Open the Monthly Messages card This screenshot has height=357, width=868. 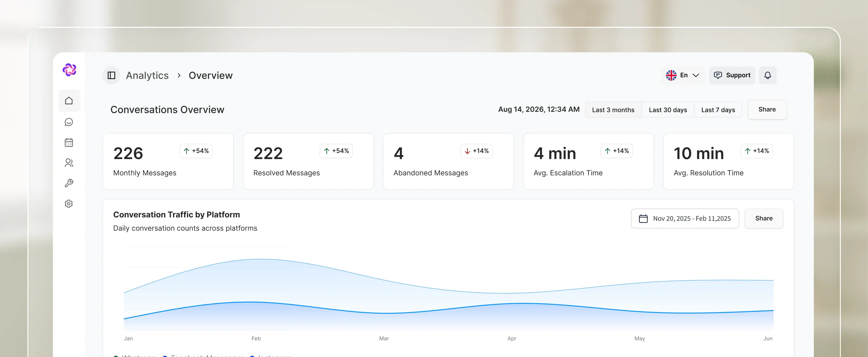click(168, 162)
